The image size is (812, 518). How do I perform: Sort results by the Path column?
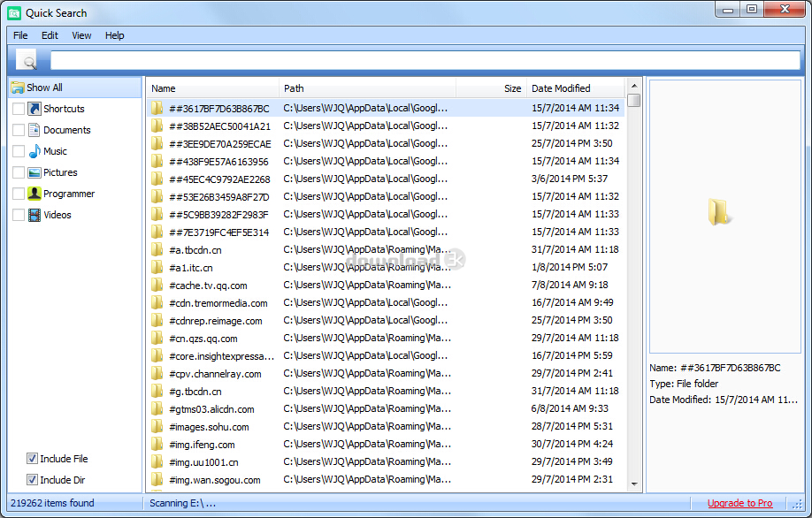point(367,88)
